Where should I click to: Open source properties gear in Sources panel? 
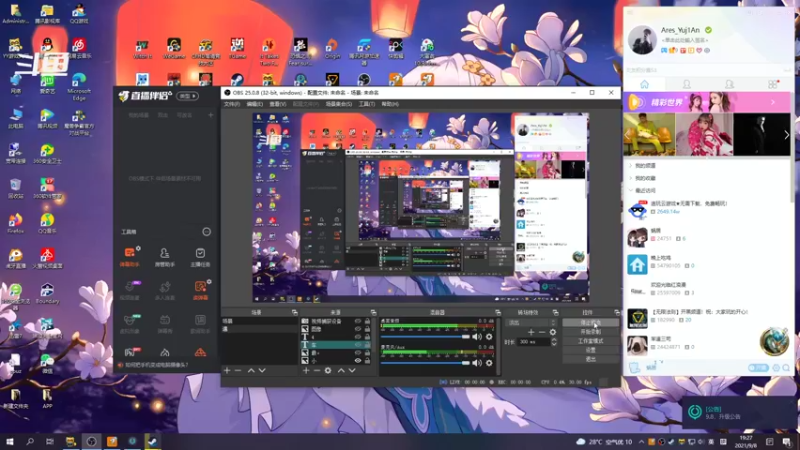click(328, 370)
